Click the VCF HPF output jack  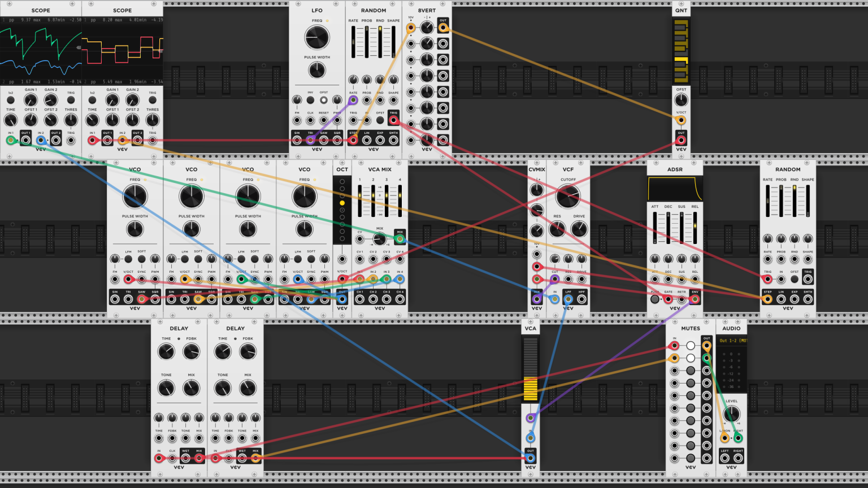point(581,299)
